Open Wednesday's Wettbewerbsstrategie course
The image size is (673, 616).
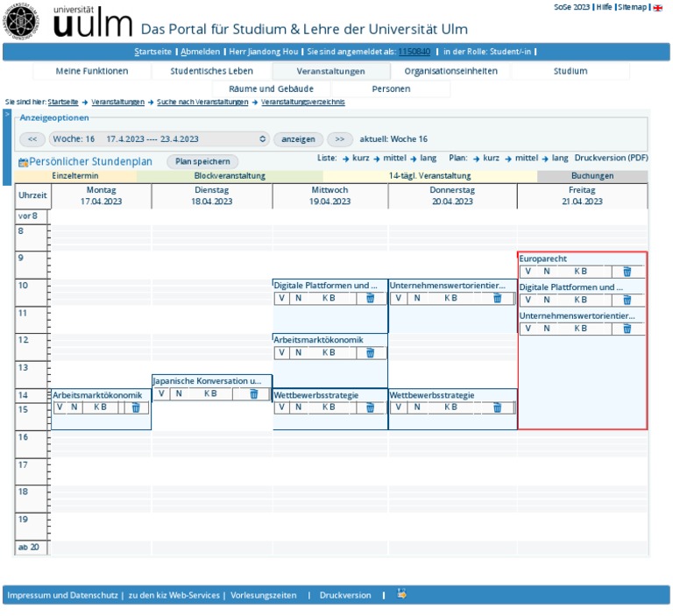(315, 395)
